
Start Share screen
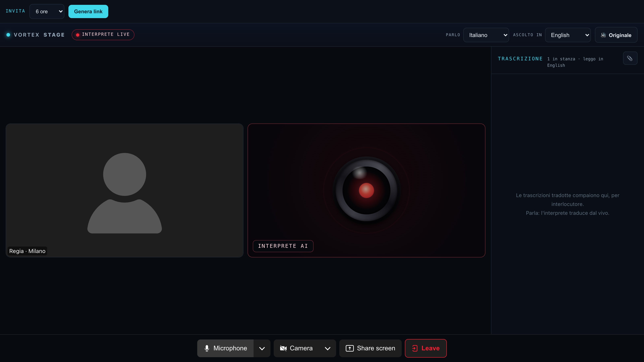click(x=370, y=348)
